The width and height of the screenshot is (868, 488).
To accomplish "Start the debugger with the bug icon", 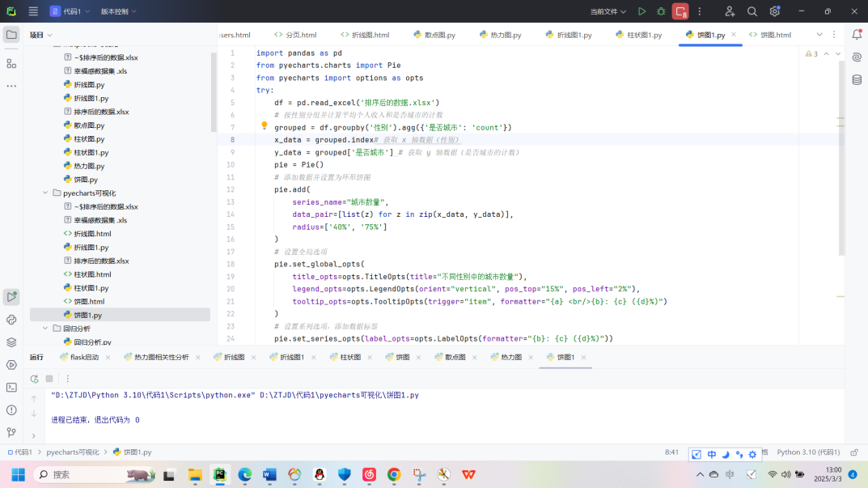I will pyautogui.click(x=661, y=11).
